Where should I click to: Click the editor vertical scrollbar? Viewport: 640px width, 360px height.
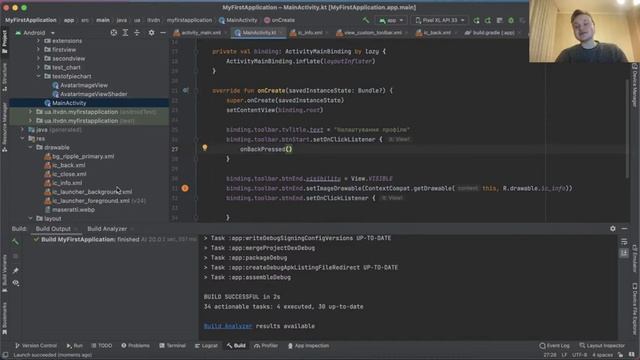click(x=627, y=129)
